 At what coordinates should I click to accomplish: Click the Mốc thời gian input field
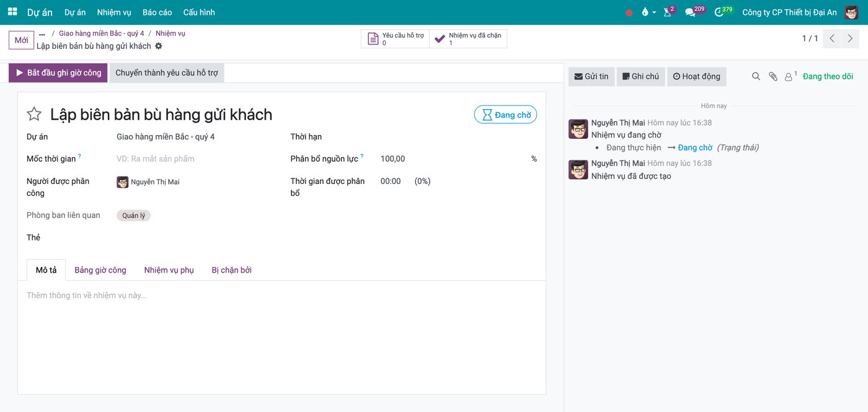click(x=196, y=159)
